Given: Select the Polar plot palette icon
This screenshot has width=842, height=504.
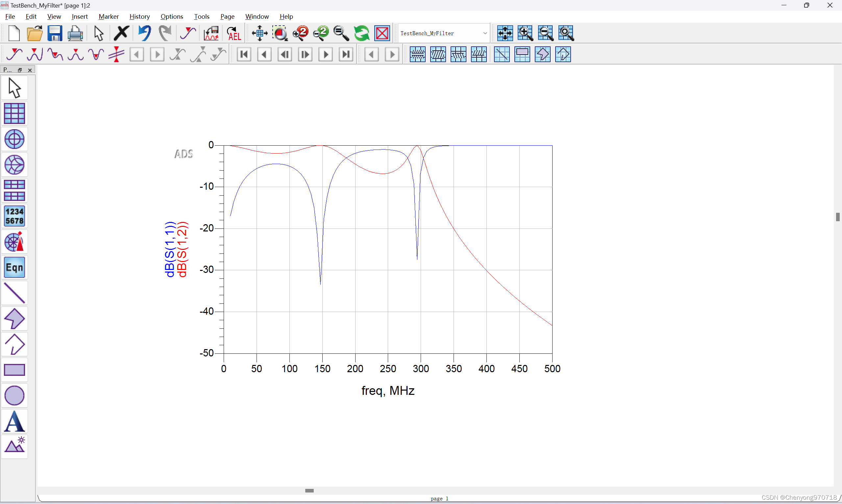Looking at the screenshot, I should [14, 139].
